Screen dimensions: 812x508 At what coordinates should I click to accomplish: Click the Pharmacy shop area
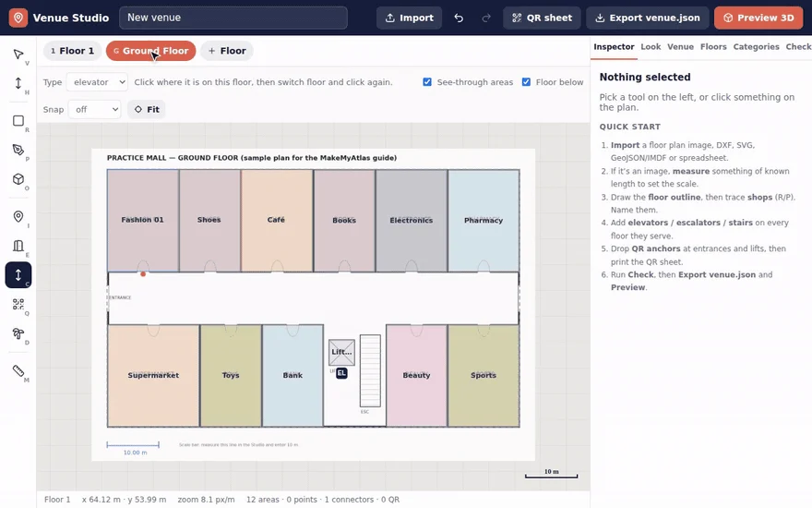[x=484, y=220]
